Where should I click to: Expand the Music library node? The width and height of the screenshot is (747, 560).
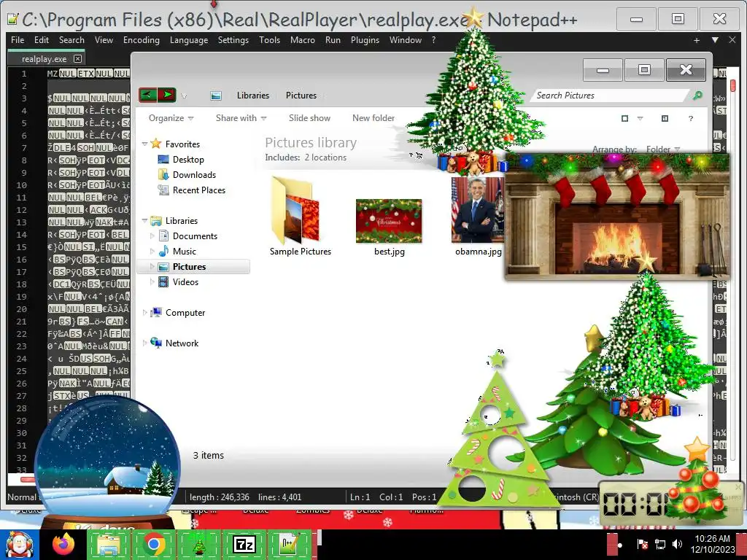(x=152, y=251)
